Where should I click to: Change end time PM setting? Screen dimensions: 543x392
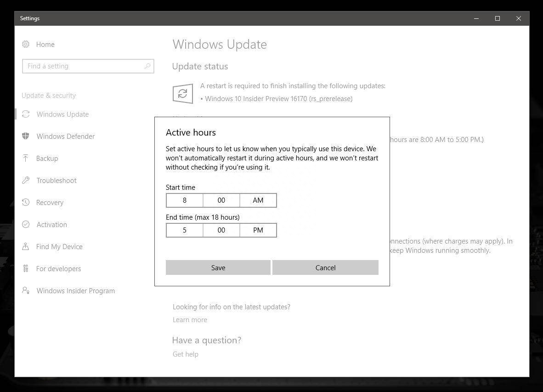pos(258,230)
